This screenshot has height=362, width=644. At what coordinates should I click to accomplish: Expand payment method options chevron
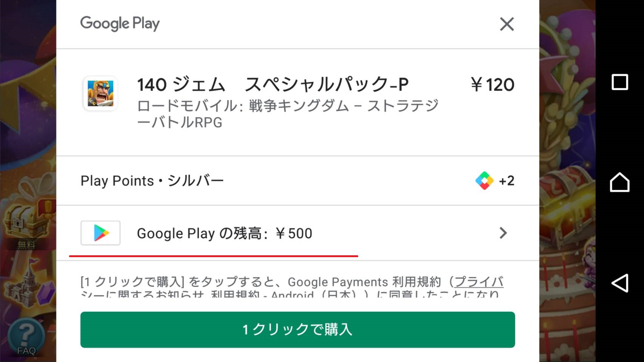coord(503,233)
